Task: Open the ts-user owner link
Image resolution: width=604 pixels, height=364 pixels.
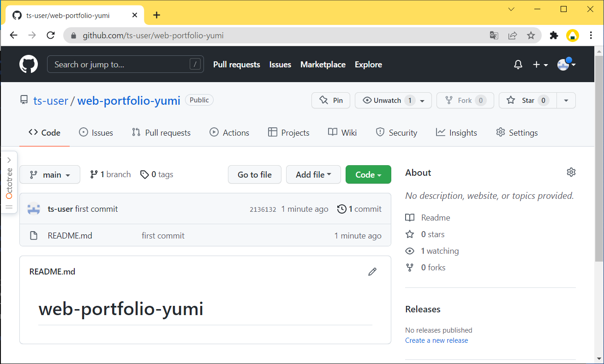Action: click(x=51, y=101)
